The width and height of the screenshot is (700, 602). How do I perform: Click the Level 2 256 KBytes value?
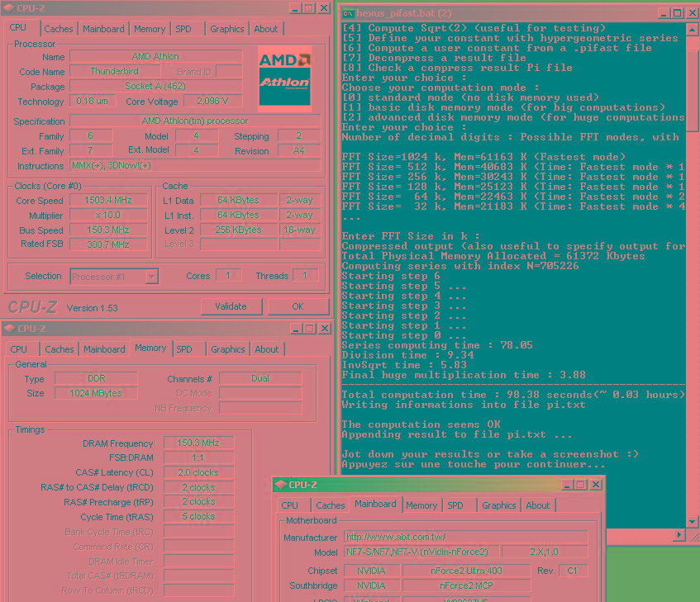tap(238, 230)
